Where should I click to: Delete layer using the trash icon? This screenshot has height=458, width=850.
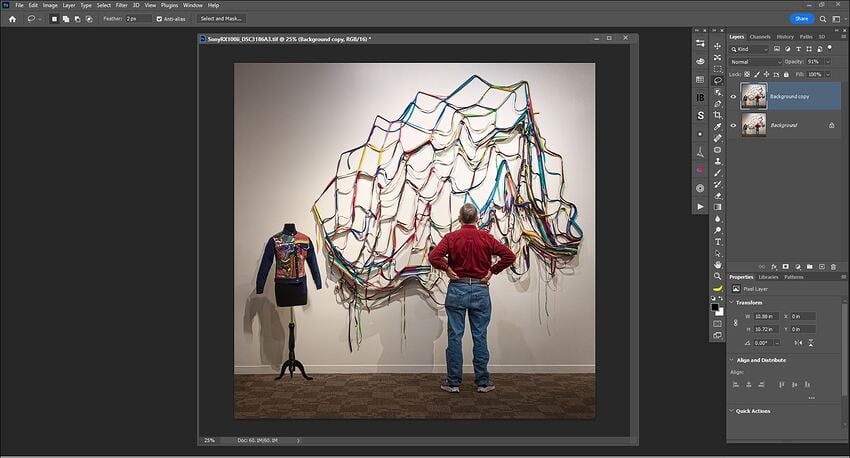832,266
